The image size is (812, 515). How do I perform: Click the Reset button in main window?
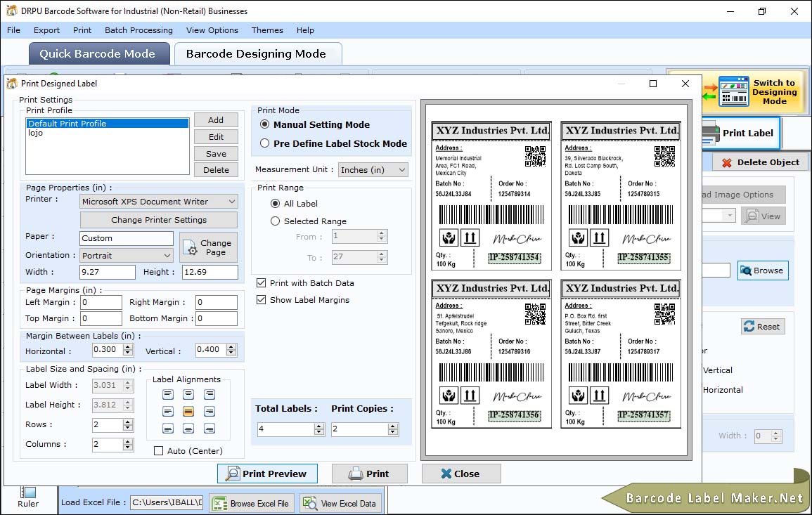[763, 327]
